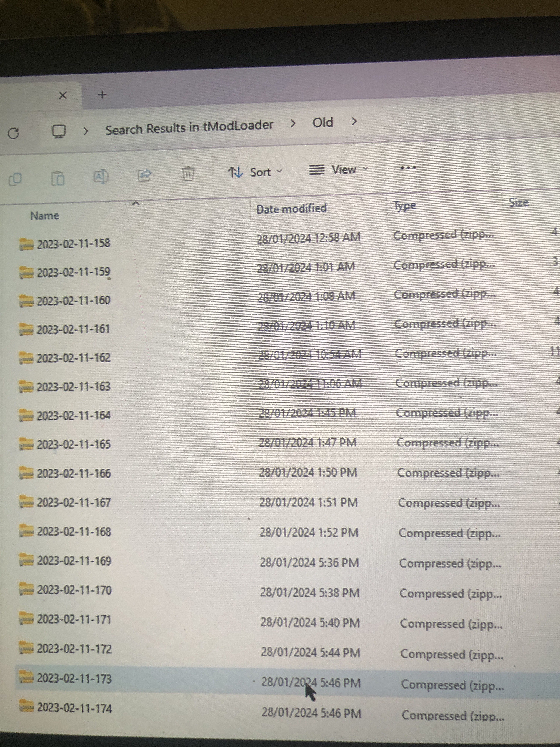Viewport: 560px width, 747px height.
Task: Sort by the Type column header
Action: [x=404, y=206]
